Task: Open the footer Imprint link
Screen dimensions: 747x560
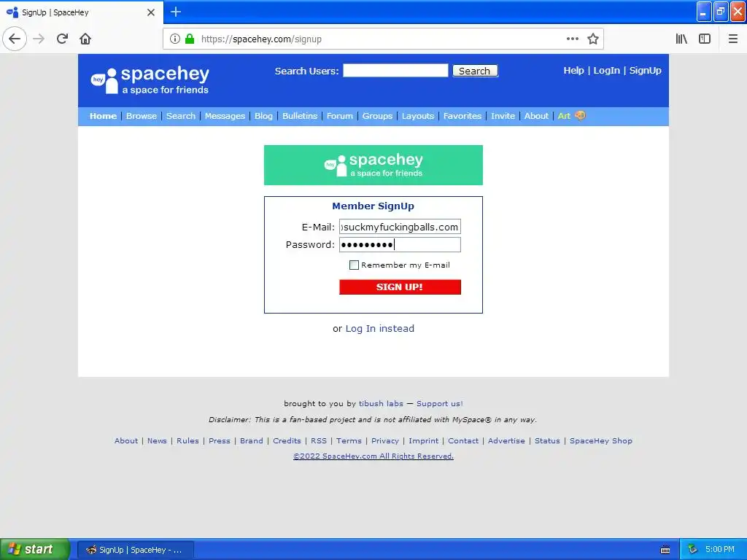Action: 424,441
